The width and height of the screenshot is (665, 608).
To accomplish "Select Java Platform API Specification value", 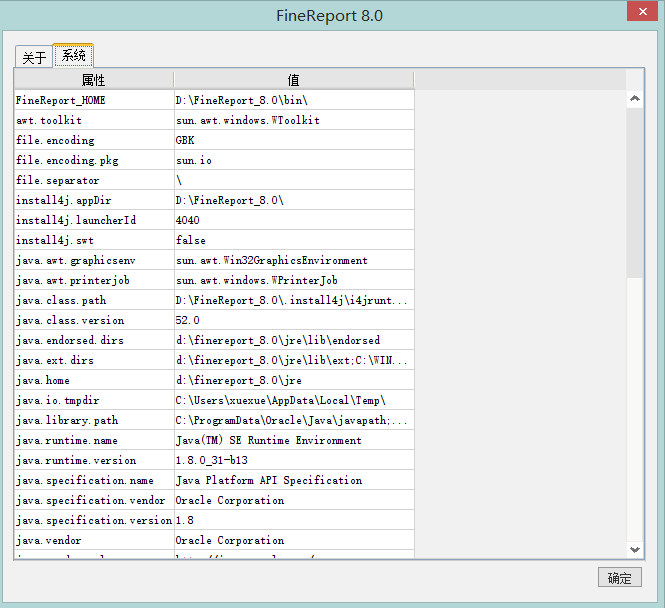I will pyautogui.click(x=294, y=480).
